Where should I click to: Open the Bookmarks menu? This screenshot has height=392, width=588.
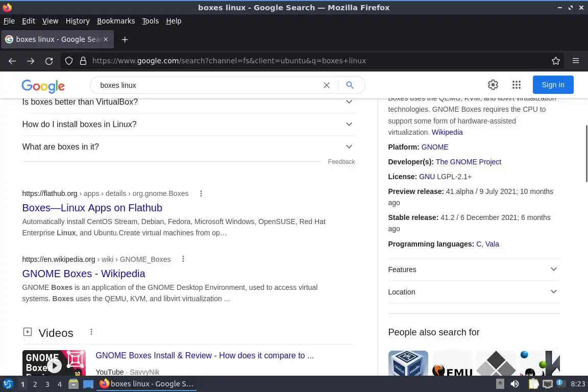[x=116, y=21]
